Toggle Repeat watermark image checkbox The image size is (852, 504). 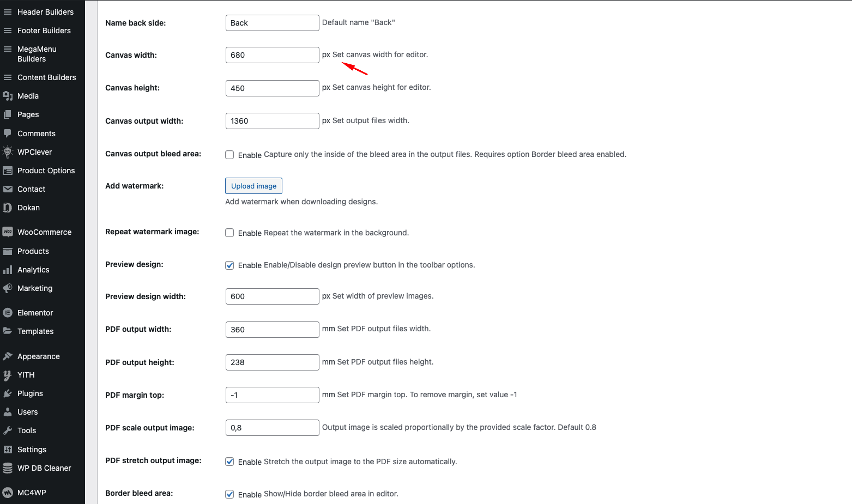229,233
